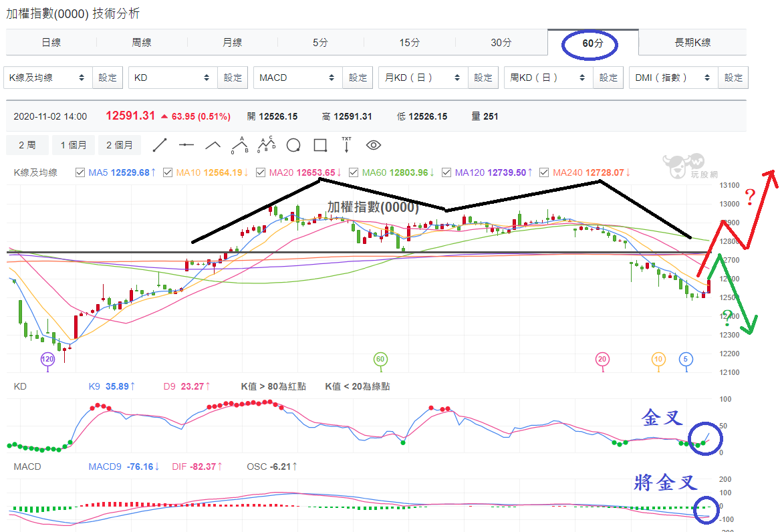782x532 pixels.
Task: Click 設定 button next to MACD dropdown
Action: pos(358,78)
